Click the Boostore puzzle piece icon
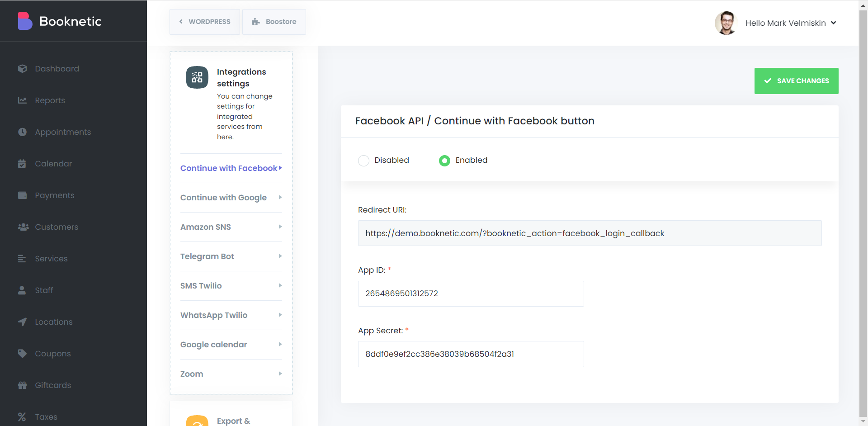The width and height of the screenshot is (868, 426). click(256, 22)
